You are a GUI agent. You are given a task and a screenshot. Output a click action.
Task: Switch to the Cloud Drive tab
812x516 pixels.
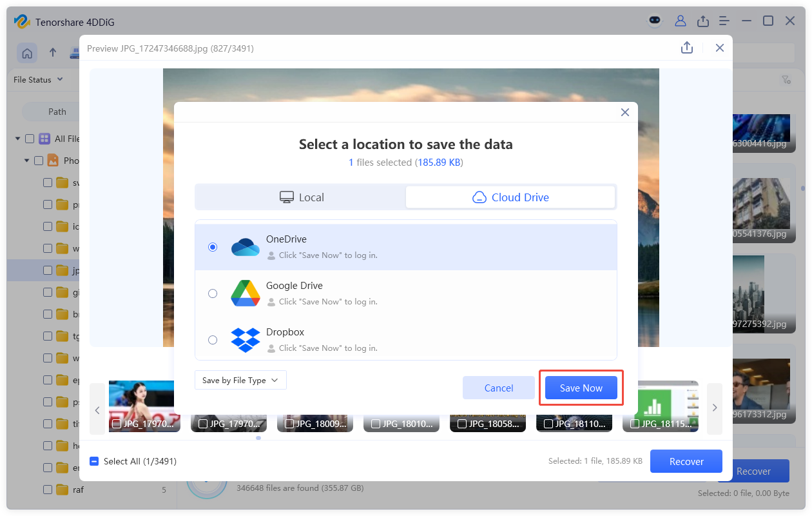[510, 197]
